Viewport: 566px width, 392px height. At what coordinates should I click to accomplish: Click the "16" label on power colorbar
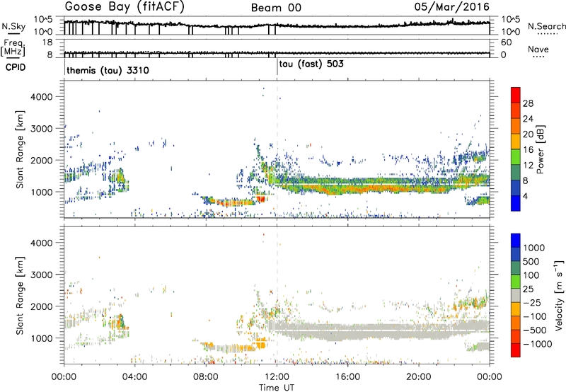click(x=528, y=150)
